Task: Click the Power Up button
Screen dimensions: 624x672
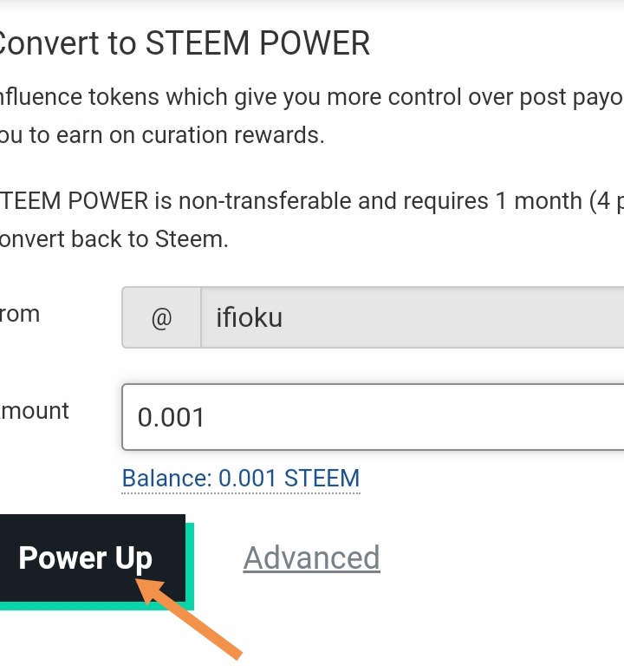Action: (x=85, y=558)
